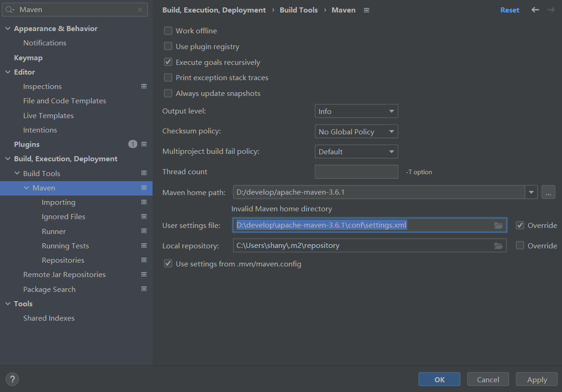Select Package Search in the tree
Screen dimensions: 562x392
click(x=49, y=289)
